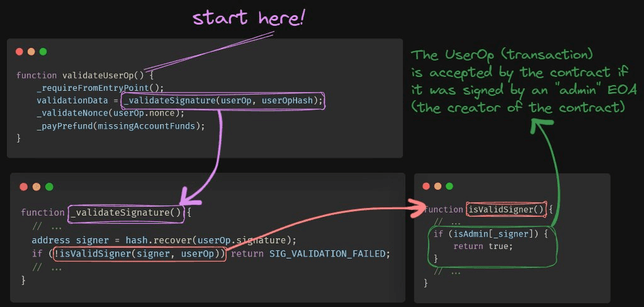Hit the orange dot on the isValidSigner window
This screenshot has height=307, width=644.
point(438,186)
